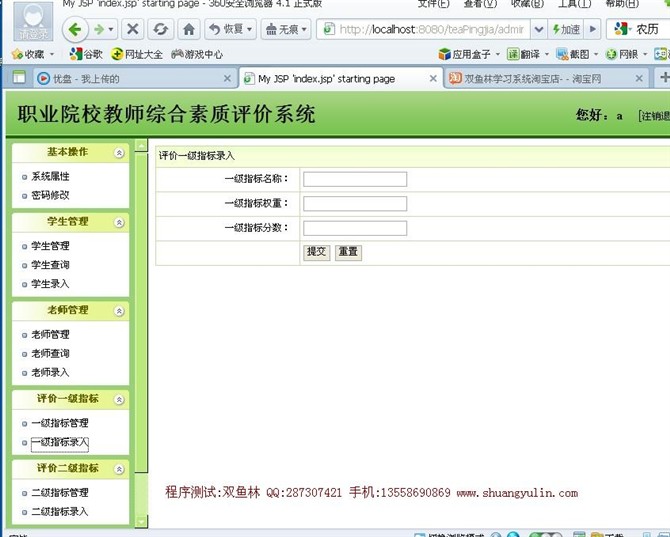Open the 农历 search engine selector
Image resolution: width=670 pixels, height=537 pixels.
pyautogui.click(x=621, y=29)
